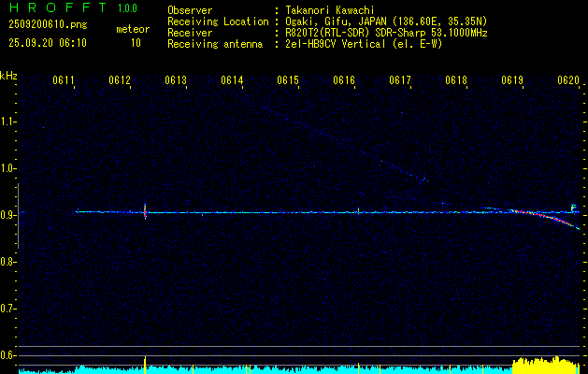Image resolution: width=588 pixels, height=374 pixels.
Task: Click the 0.9 kHz axis label
Action: coord(8,215)
